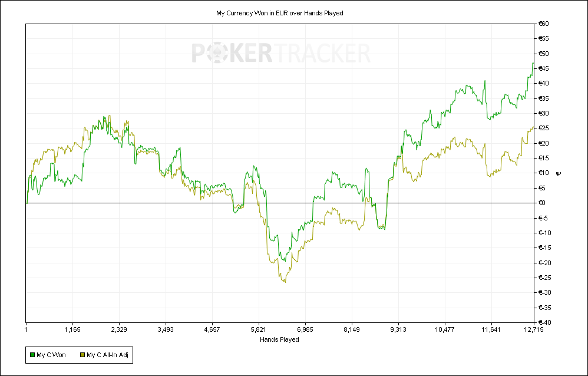Click the 'Hands Played' axis label
588x376 pixels.
279,339
